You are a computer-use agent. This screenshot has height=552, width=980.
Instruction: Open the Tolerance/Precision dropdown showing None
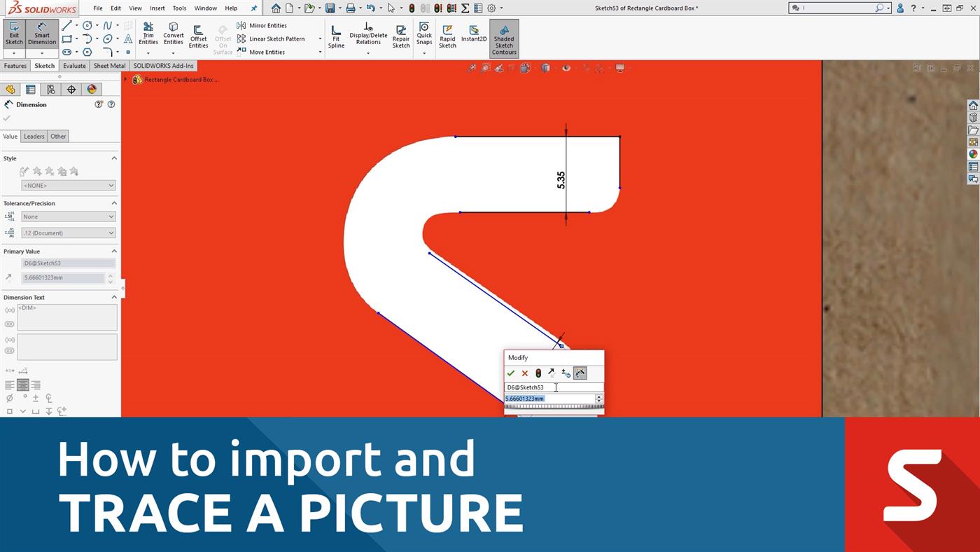[x=67, y=216]
